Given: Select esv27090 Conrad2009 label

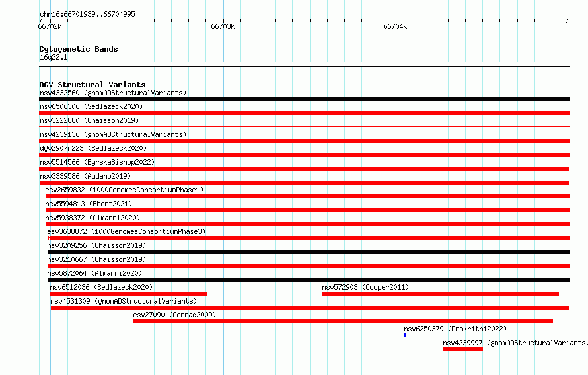Looking at the screenshot, I should (174, 315).
